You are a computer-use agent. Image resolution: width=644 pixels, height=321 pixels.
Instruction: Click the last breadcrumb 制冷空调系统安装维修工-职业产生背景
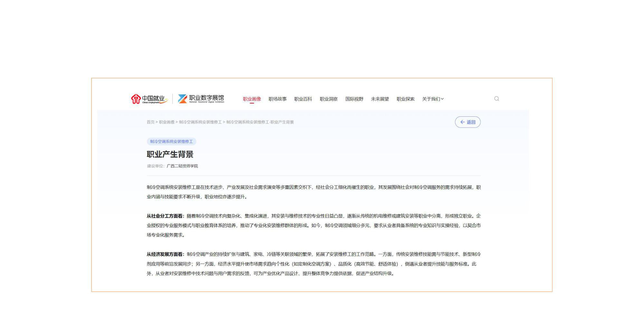tap(260, 122)
